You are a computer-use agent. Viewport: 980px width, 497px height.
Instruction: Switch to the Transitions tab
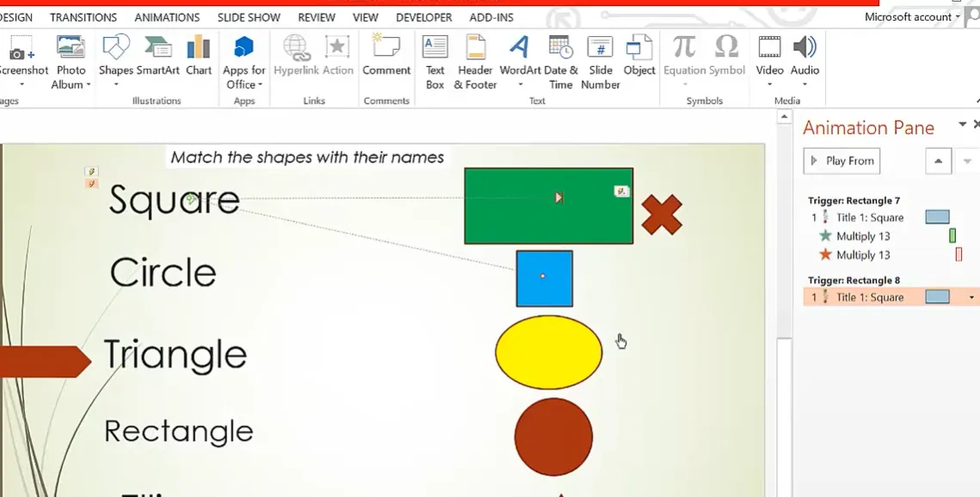click(83, 17)
